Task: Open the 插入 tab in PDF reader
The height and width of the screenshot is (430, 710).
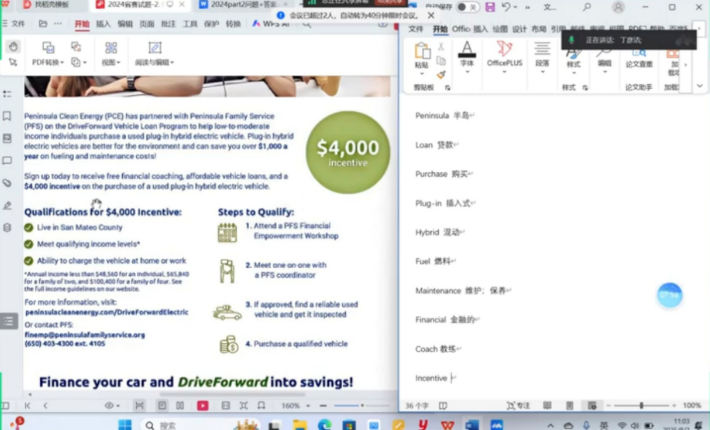Action: (103, 23)
